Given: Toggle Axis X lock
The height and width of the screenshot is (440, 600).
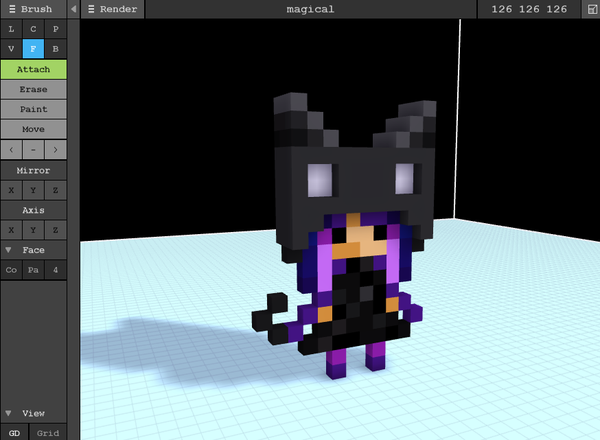Looking at the screenshot, I should tap(11, 230).
